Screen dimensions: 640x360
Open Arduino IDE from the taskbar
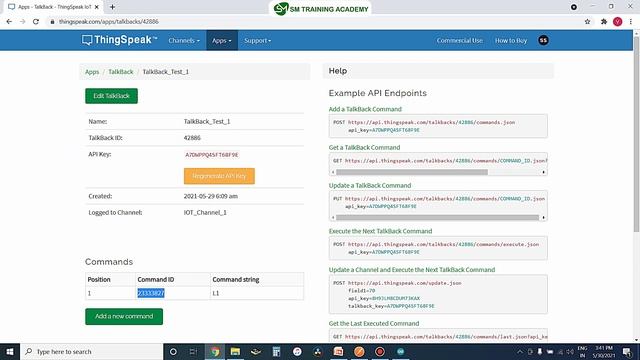coord(400,351)
